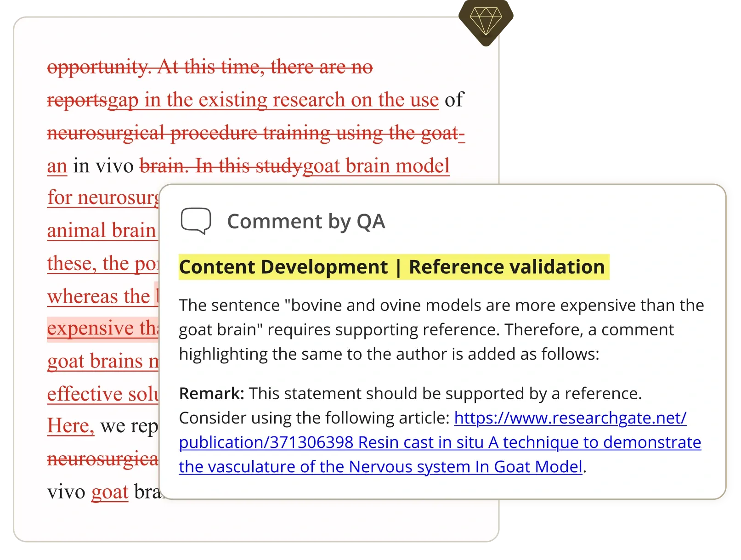Image resolution: width=741 pixels, height=560 pixels.
Task: Click underlined 'goat' in the last line
Action: pyautogui.click(x=110, y=492)
